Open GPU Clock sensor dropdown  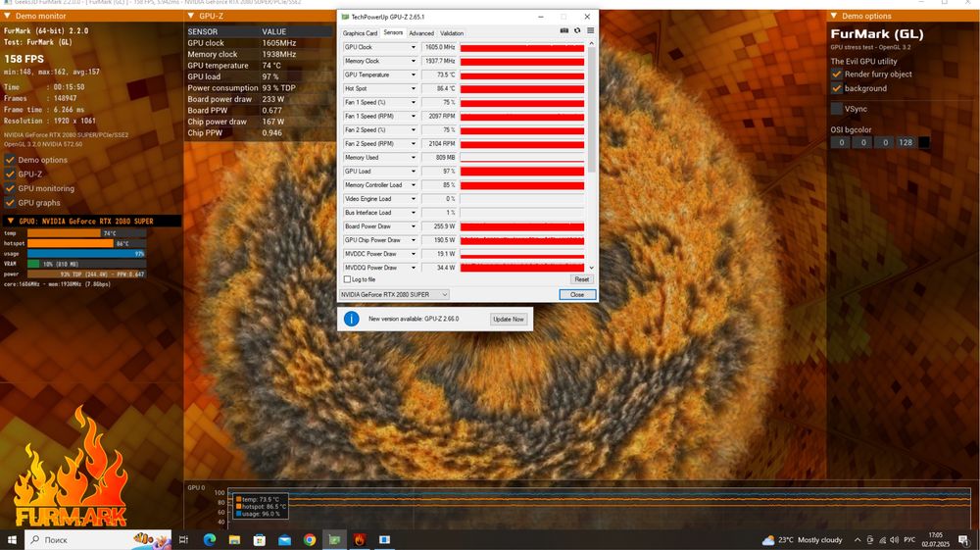pos(413,47)
